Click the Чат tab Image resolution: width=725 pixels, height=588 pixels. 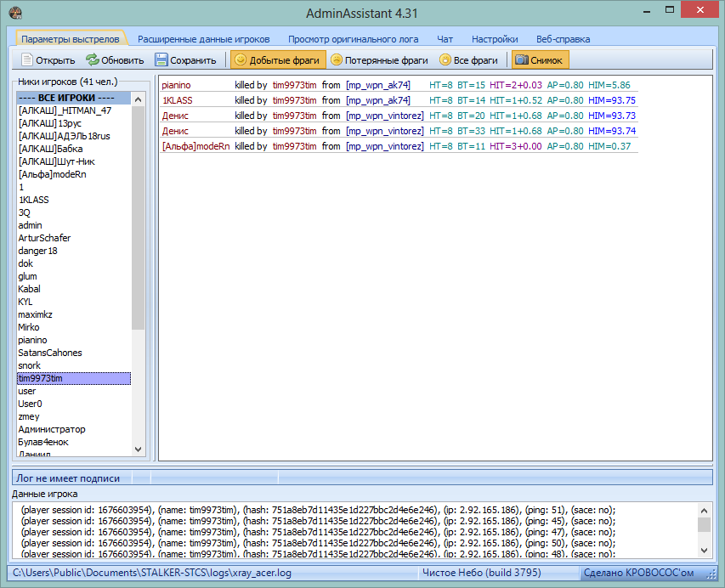point(445,39)
